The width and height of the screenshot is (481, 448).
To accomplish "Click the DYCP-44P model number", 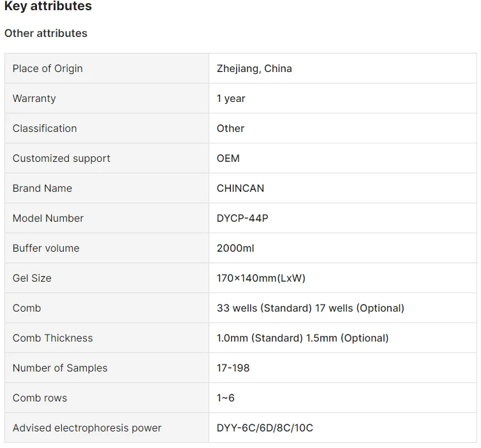I will pos(242,218).
